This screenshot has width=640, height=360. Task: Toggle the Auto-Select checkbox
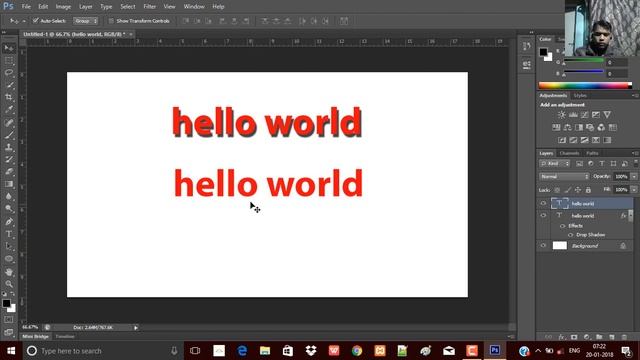point(36,20)
